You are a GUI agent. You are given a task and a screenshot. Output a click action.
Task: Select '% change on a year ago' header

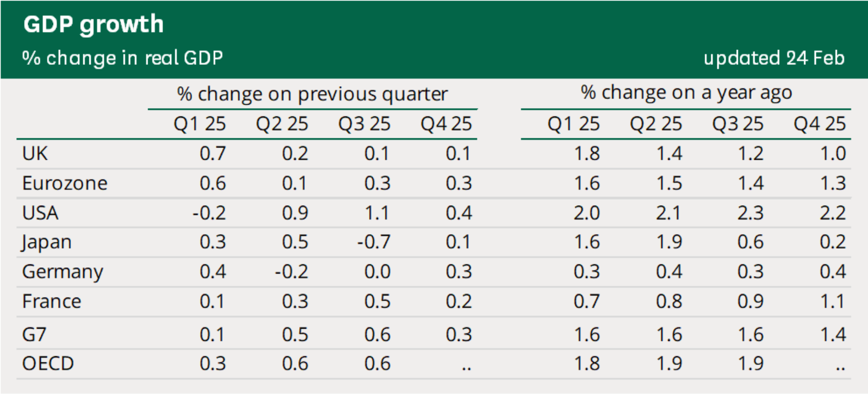(686, 93)
